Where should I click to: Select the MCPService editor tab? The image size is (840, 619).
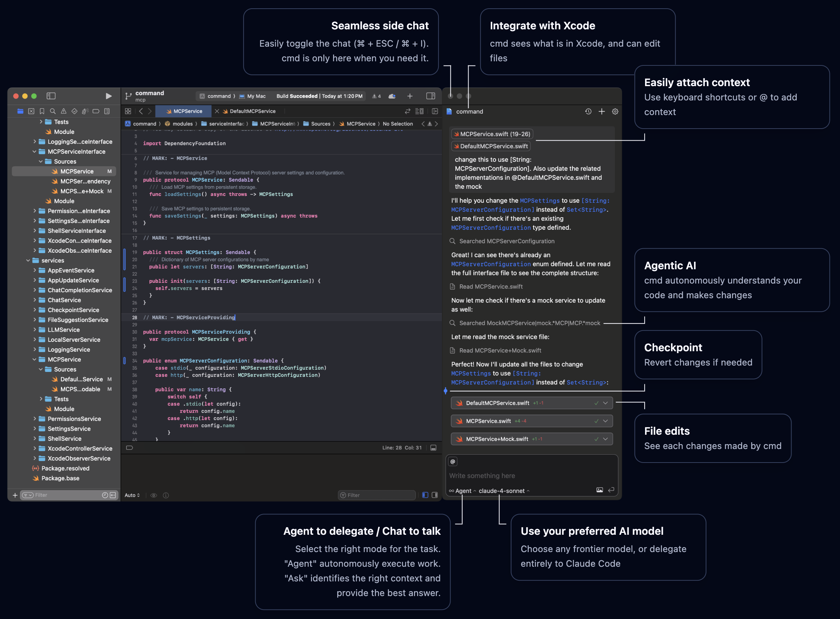(x=187, y=111)
